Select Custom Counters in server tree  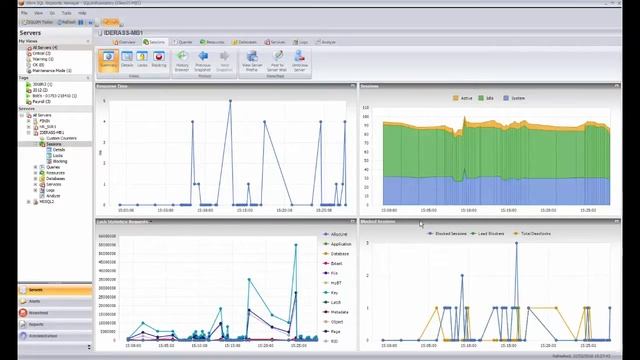point(61,138)
